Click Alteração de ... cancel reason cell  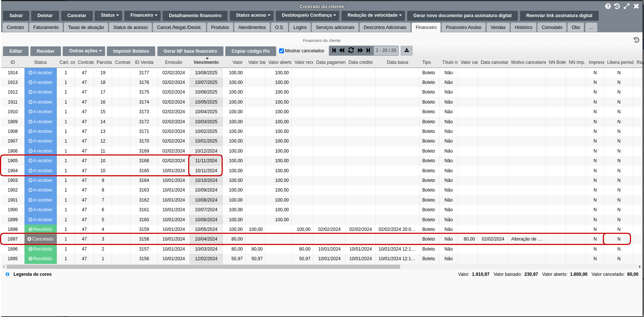(527, 239)
